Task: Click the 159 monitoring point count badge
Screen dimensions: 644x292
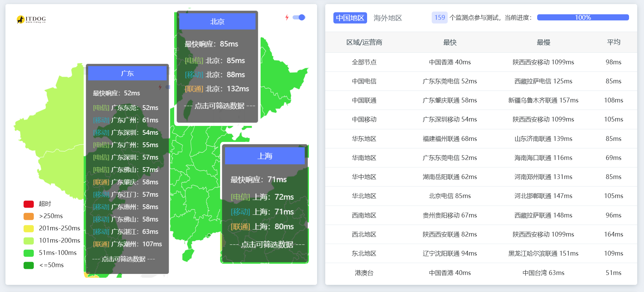Action: click(x=439, y=17)
